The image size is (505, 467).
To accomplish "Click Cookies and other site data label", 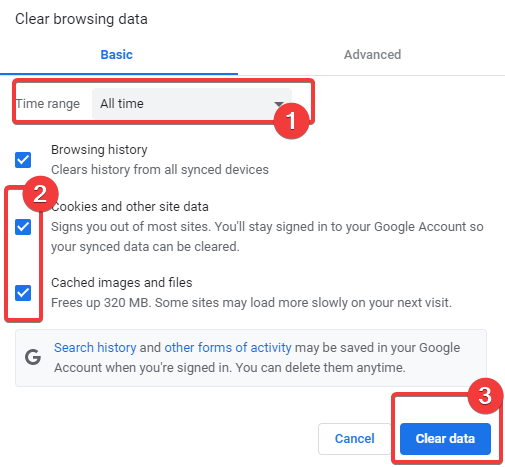I will pos(130,207).
